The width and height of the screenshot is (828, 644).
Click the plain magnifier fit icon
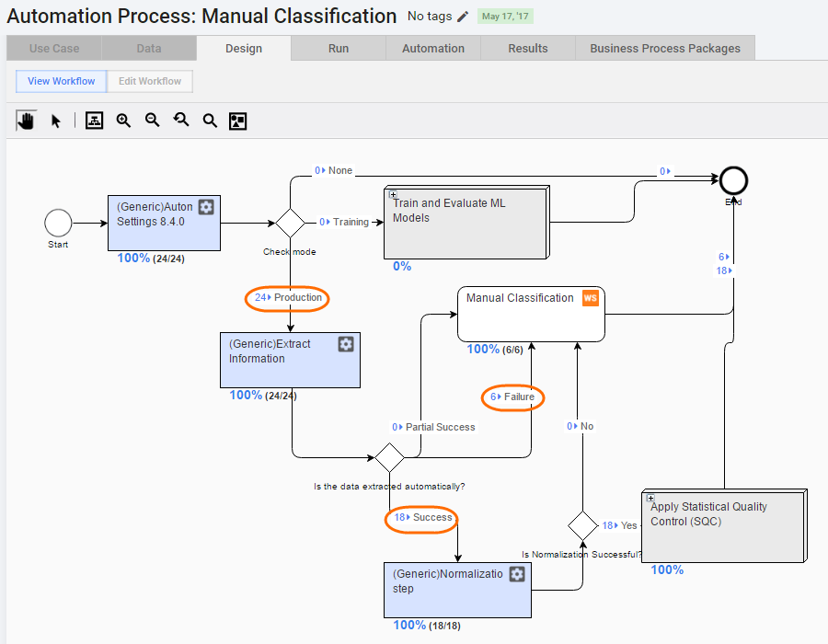(x=210, y=121)
